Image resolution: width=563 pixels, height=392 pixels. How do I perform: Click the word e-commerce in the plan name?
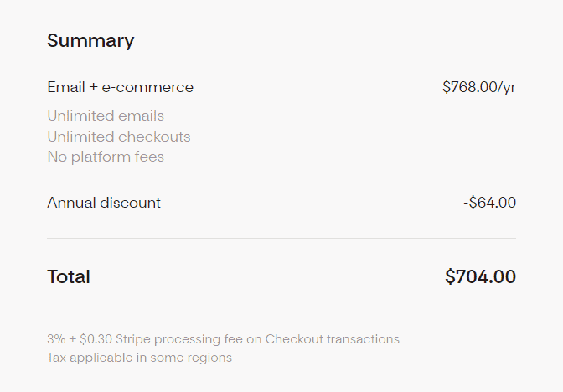click(147, 87)
